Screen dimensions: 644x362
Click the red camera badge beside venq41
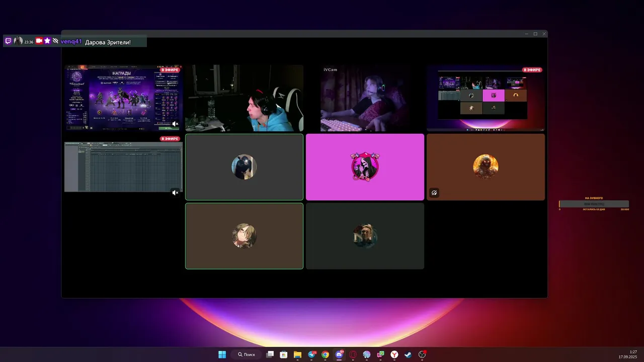pos(39,41)
